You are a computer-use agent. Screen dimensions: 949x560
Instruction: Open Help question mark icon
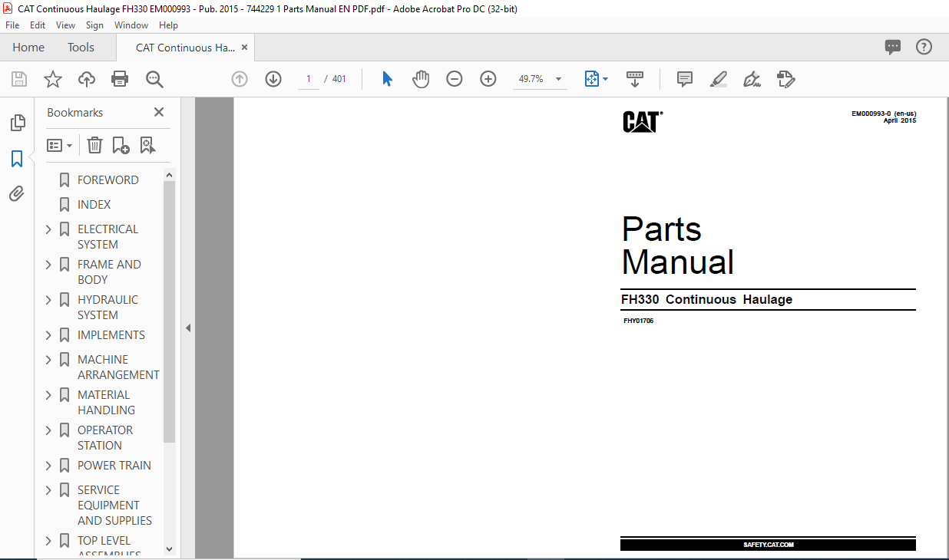pos(924,47)
